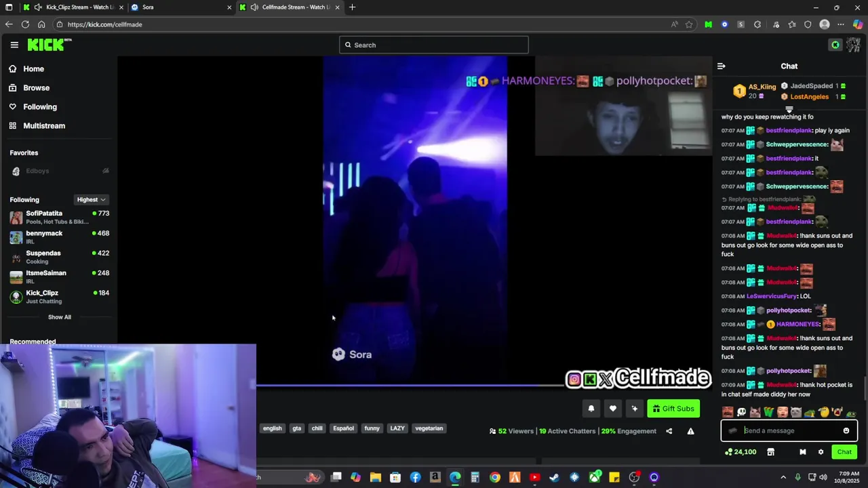Click the 24,100 channel points balance

[741, 452]
